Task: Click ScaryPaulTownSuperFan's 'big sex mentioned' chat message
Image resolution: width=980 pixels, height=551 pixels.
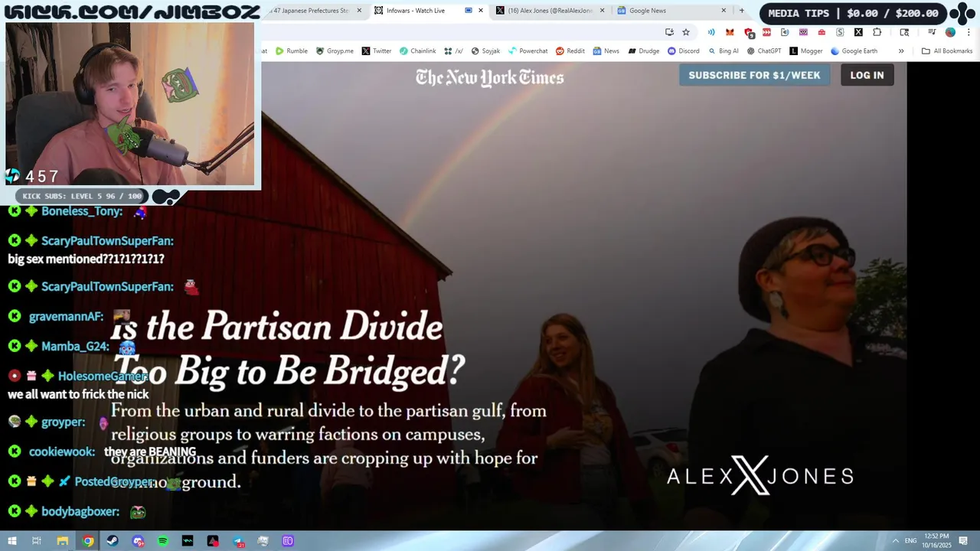Action: coord(86,259)
